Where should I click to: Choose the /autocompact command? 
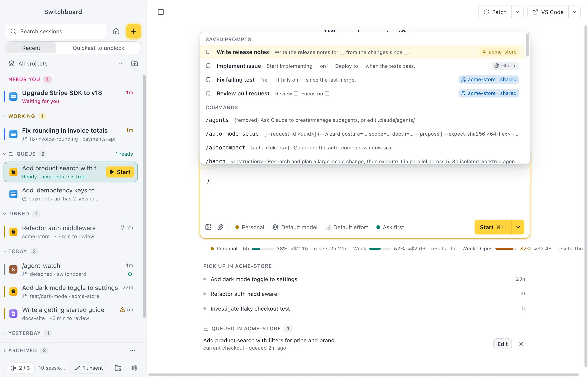click(362, 148)
